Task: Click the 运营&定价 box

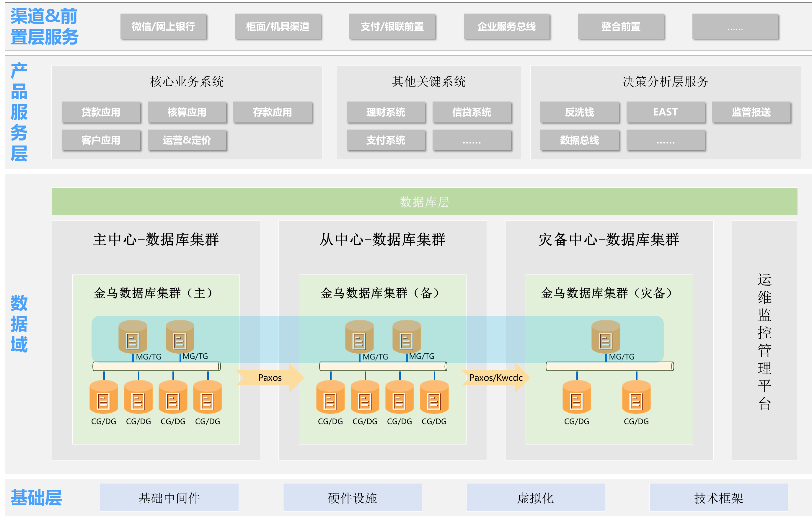Action: (187, 140)
